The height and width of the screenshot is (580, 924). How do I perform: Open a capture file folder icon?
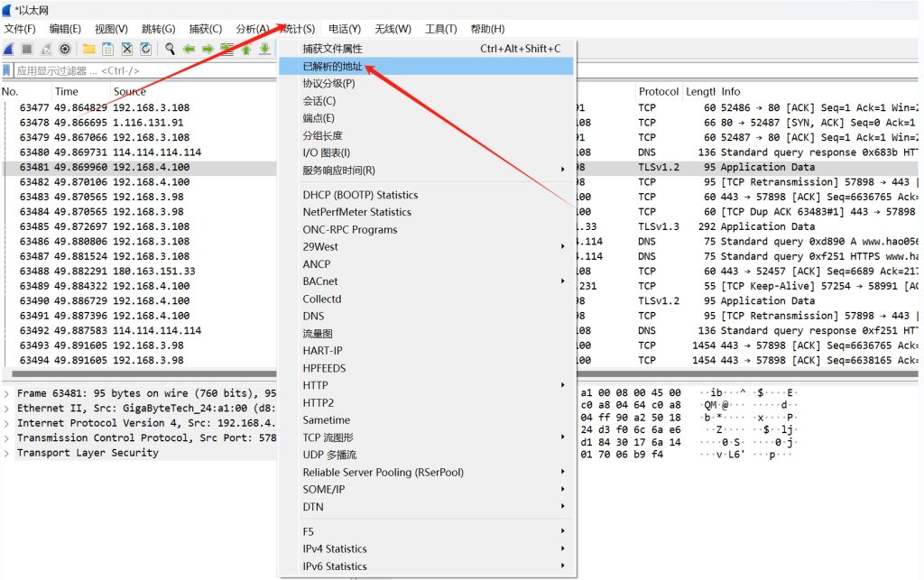(89, 49)
